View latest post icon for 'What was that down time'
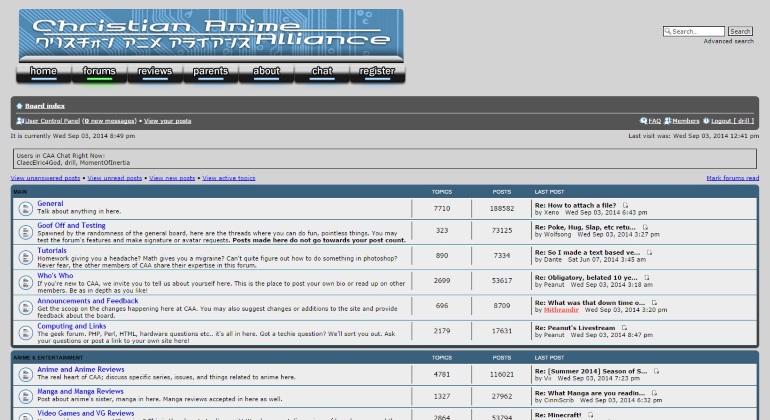This screenshot has width=770, height=420. [654, 303]
